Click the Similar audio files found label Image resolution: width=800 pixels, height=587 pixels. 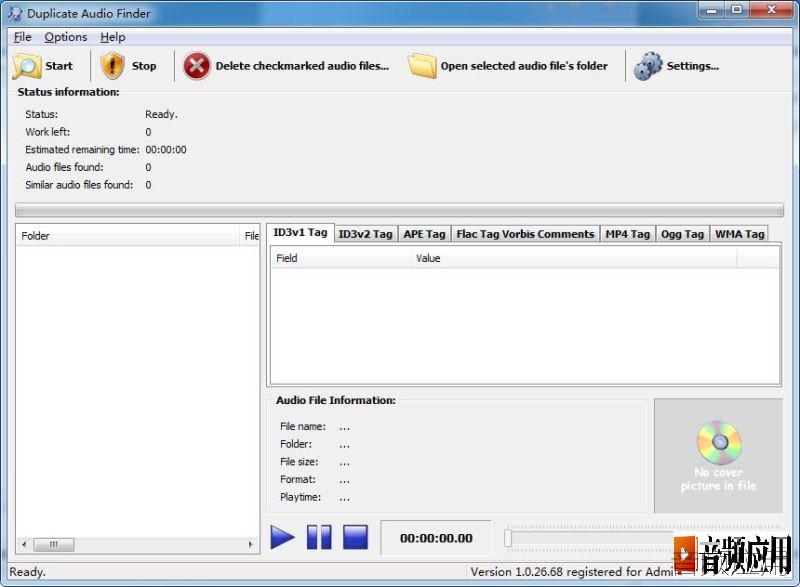79,185
